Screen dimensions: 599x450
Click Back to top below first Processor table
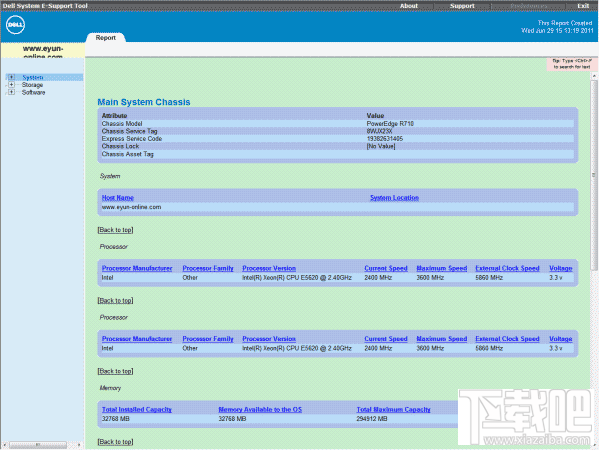pyautogui.click(x=115, y=301)
